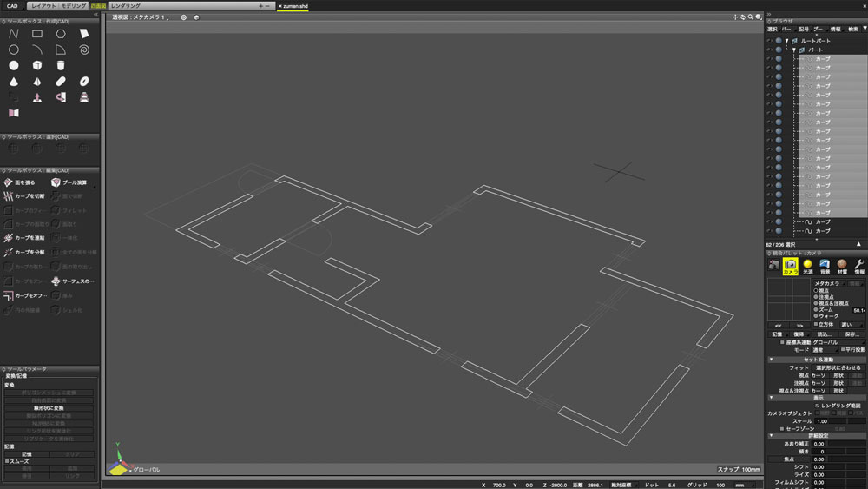
Task: Select the capsule creation tool
Action: pyautogui.click(x=61, y=82)
